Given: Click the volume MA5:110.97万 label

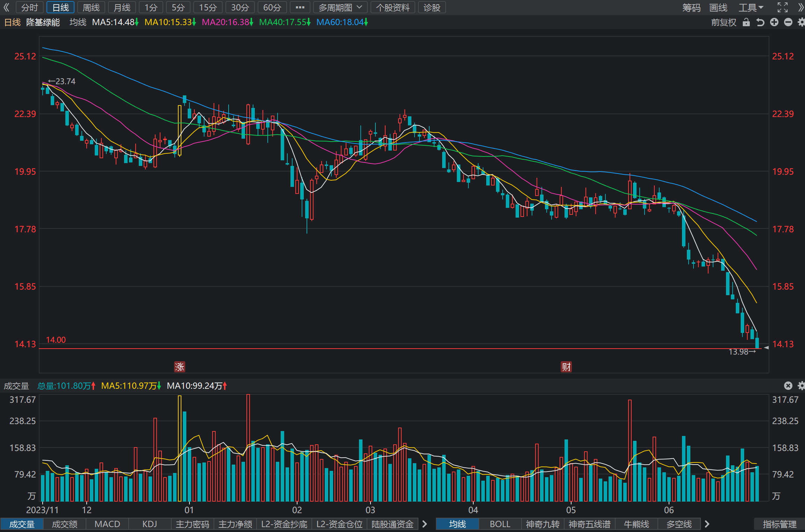Looking at the screenshot, I should pyautogui.click(x=131, y=386).
